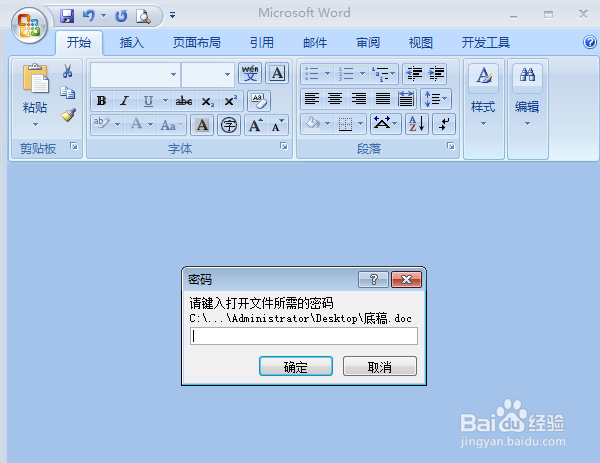
Task: Switch to the 审阅 tab
Action: coord(368,42)
